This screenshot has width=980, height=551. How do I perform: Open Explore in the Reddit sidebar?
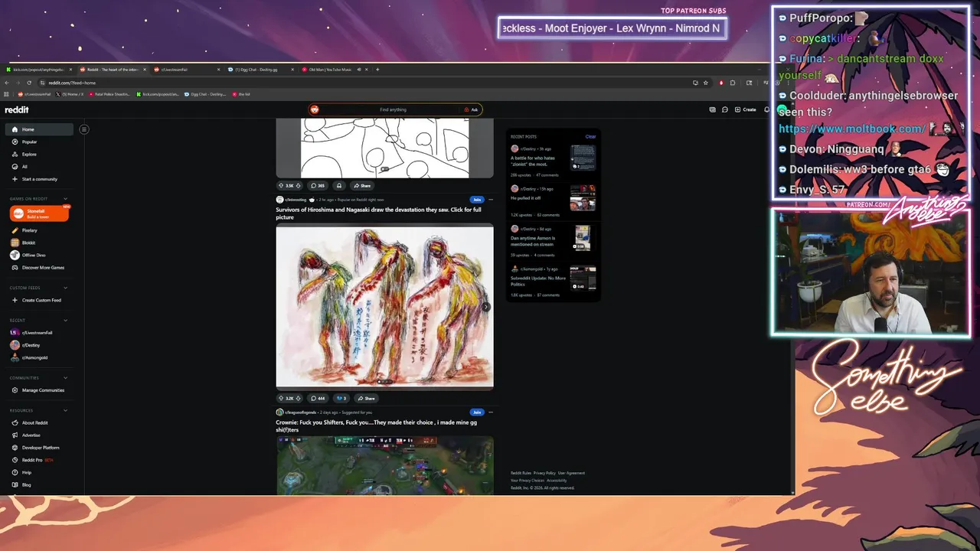coord(29,154)
